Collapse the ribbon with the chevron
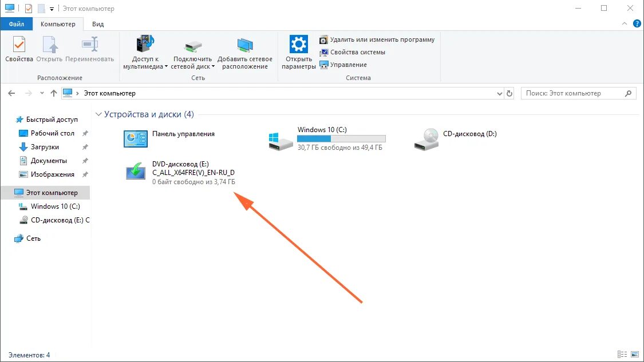The width and height of the screenshot is (644, 362). [625, 24]
